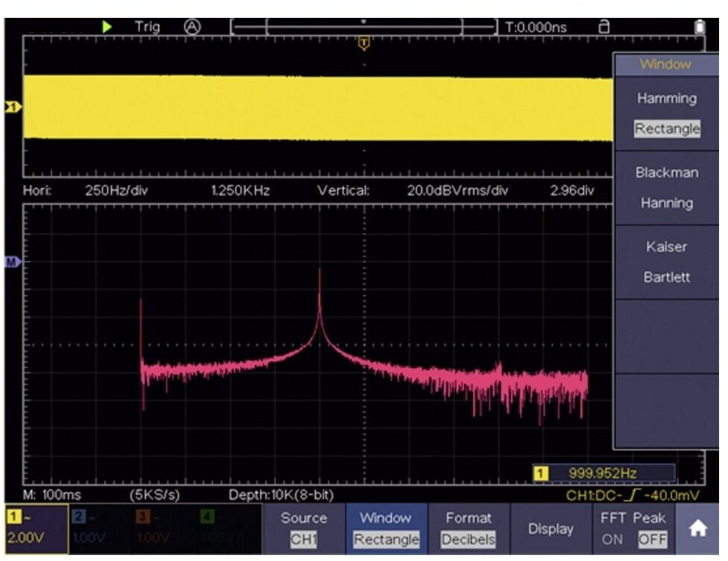This screenshot has width=728, height=561.
Task: Click the lock icon in top bar
Action: pyautogui.click(x=604, y=27)
